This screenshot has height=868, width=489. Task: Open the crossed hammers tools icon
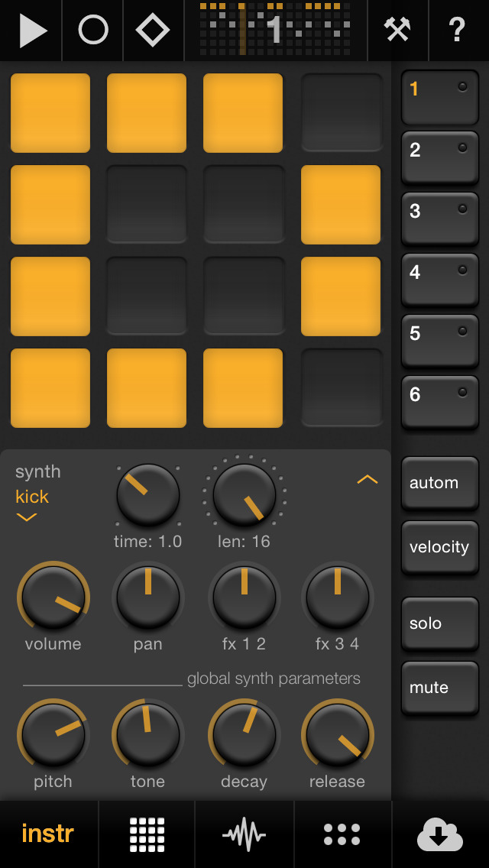[x=397, y=29]
